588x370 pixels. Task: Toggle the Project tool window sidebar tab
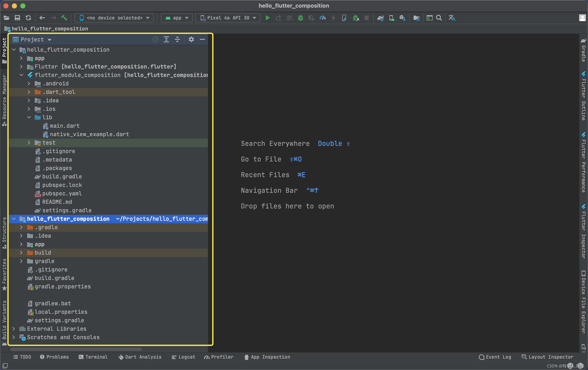coord(4,50)
